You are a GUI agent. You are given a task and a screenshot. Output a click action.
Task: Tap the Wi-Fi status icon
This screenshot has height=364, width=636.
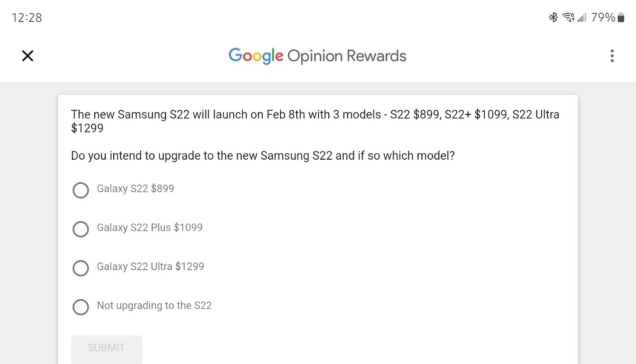[x=569, y=17]
